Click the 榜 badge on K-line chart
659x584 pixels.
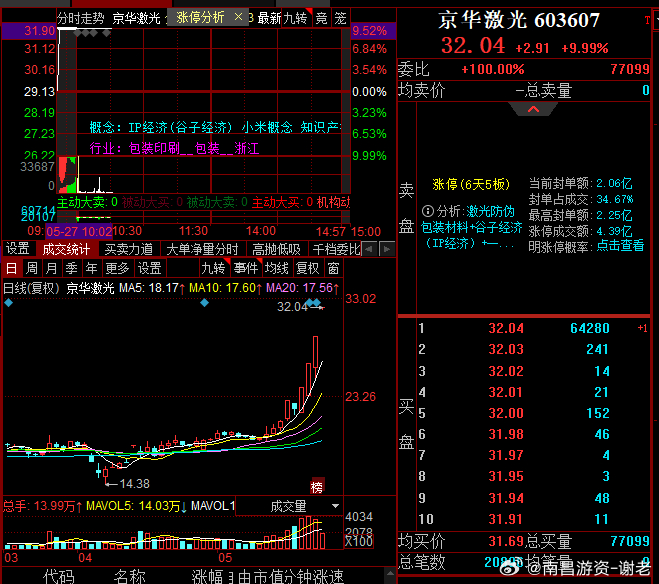coord(317,487)
